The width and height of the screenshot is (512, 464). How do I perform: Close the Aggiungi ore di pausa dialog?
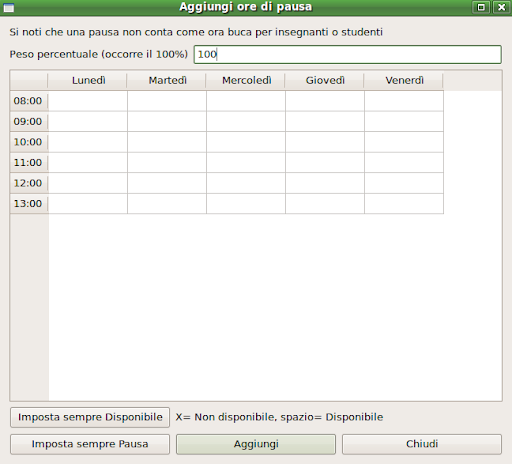501,7
